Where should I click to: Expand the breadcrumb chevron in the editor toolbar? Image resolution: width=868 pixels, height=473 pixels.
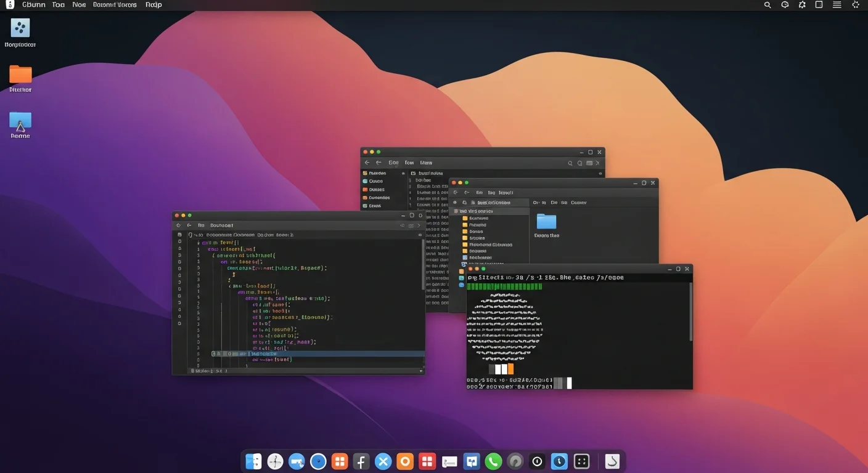[x=419, y=225]
